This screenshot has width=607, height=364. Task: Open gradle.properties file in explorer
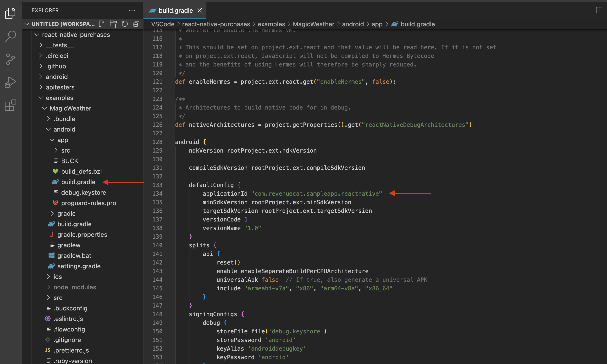(82, 234)
